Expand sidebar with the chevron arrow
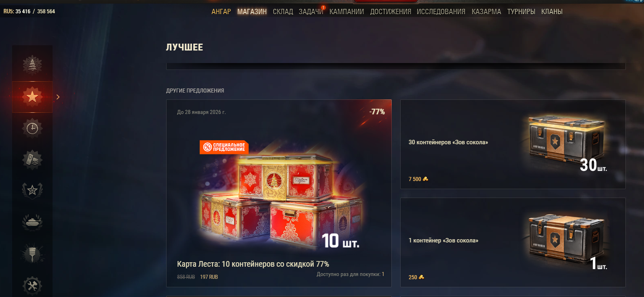Screen dimensions: 644x297 click(x=58, y=97)
